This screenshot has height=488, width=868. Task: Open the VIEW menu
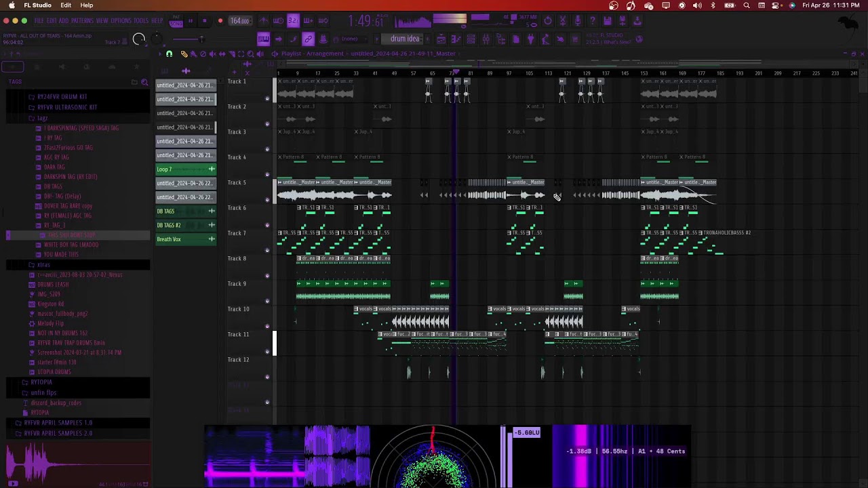pyautogui.click(x=102, y=21)
